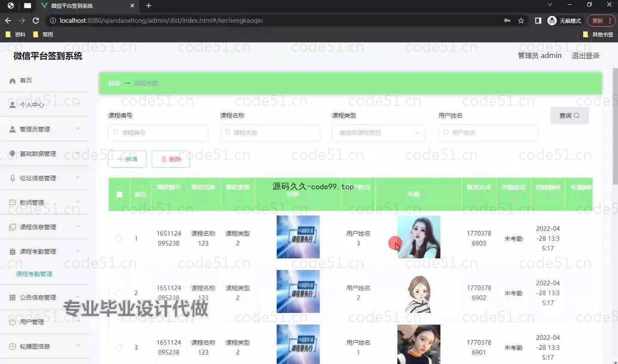Screen dimensions: 618x364
Task: View site information icon before localhost
Action: [53, 21]
